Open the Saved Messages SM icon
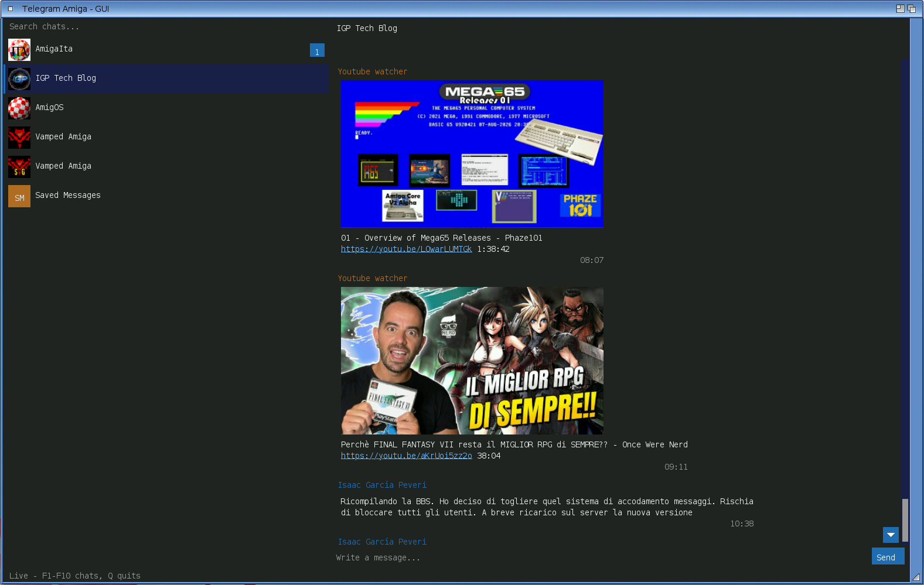 (19, 196)
